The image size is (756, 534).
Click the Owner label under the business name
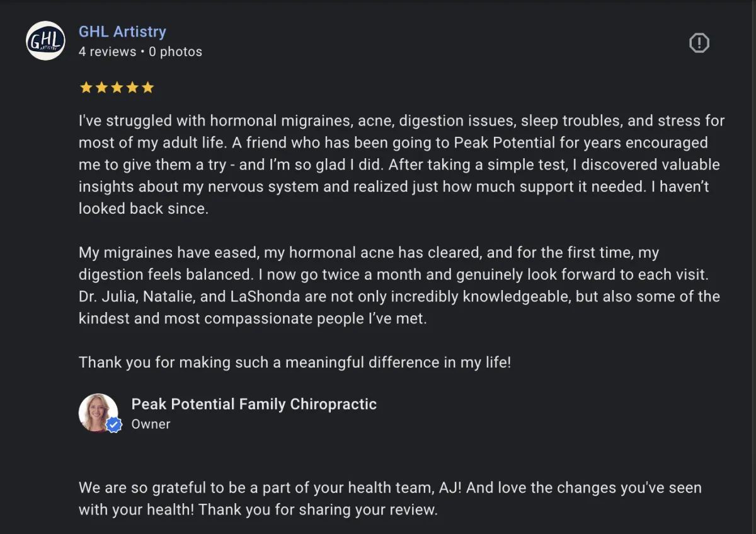pos(151,424)
